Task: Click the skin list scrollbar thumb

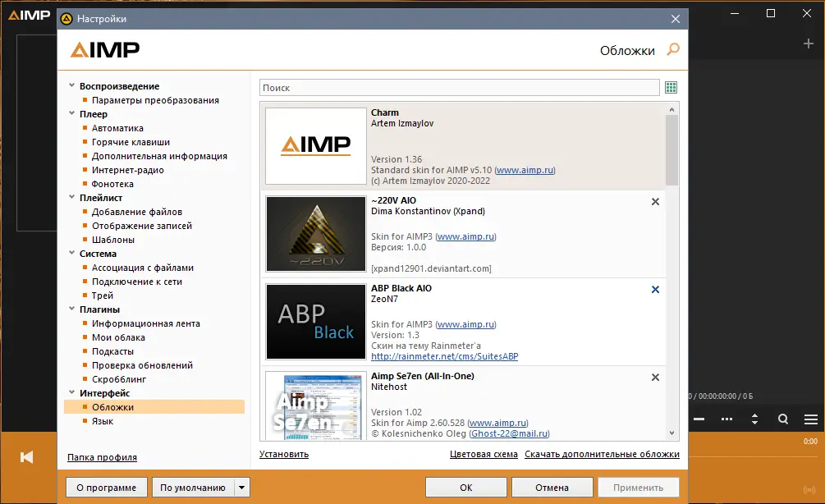Action: click(671, 150)
